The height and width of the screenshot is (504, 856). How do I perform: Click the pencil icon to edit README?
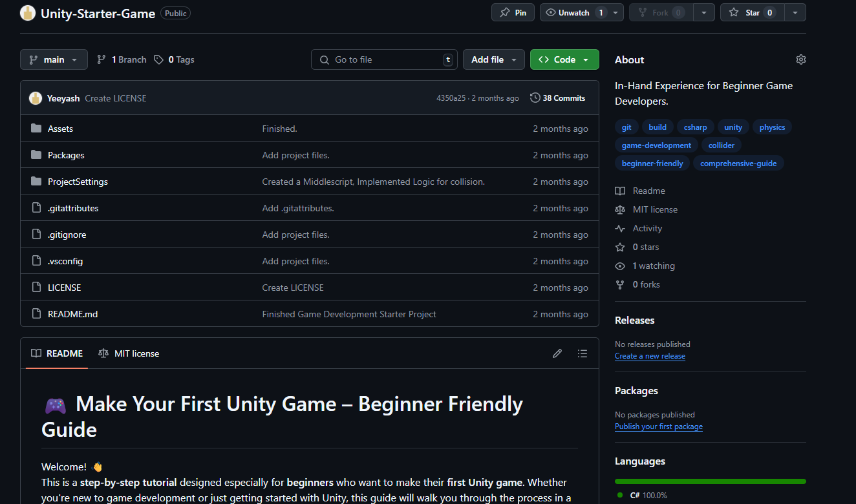pos(557,353)
